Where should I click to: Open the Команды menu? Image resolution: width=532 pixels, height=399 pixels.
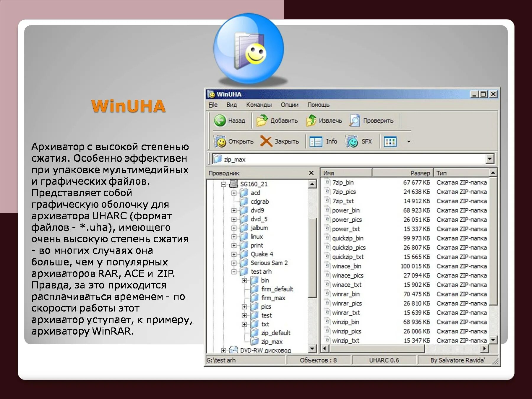tap(259, 105)
